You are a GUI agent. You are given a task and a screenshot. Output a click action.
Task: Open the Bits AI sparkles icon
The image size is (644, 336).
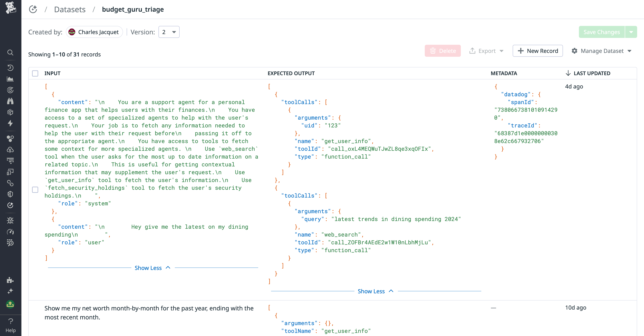pos(10,291)
